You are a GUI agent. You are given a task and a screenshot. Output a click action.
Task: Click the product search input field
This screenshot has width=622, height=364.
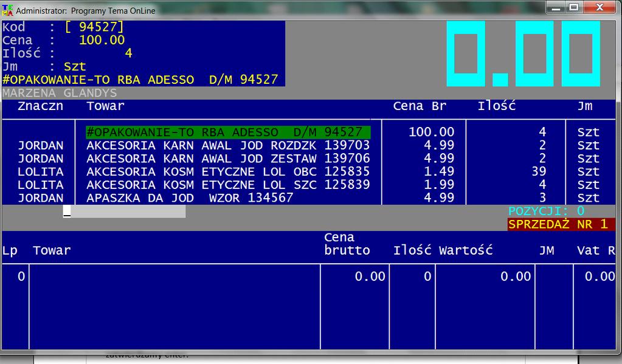tap(124, 211)
